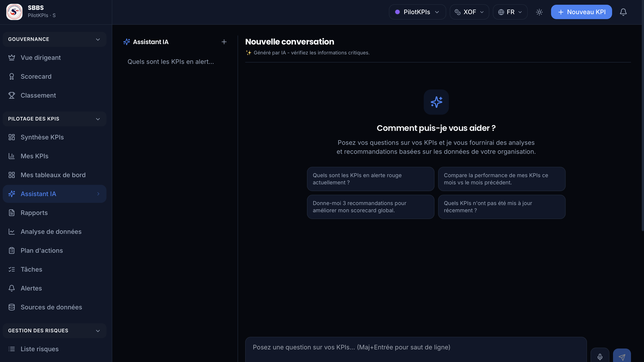Click the Rapports document icon
644x362 pixels.
tap(12, 213)
